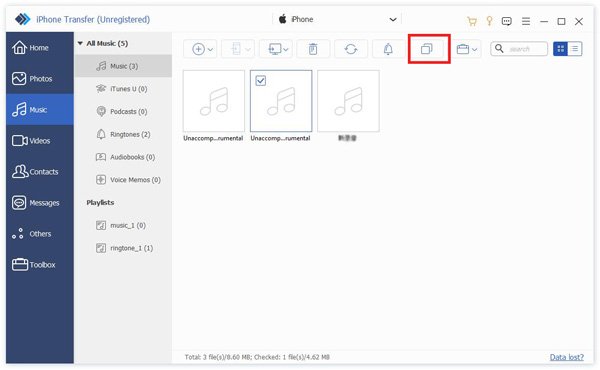The image size is (600, 370).
Task: Select Audiobooks (0) category
Action: click(123, 157)
